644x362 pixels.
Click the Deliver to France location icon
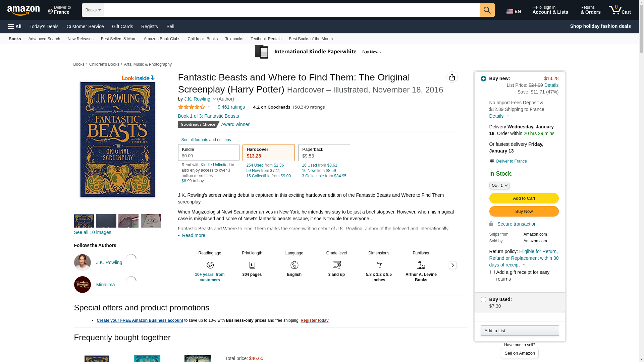[492, 161]
